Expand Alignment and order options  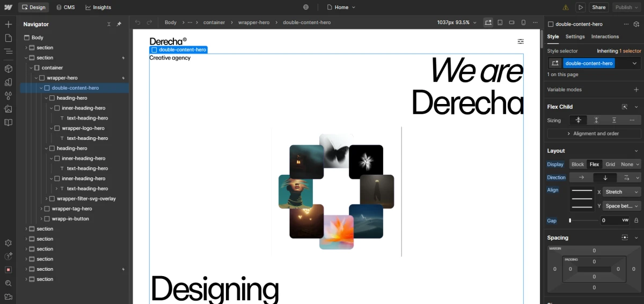[594, 134]
